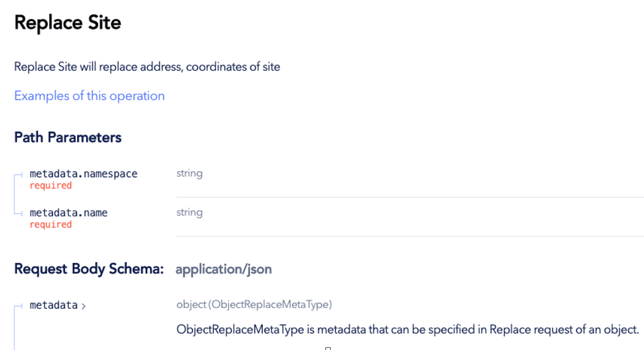Click the word object in metadata's type
This screenshot has width=644, height=350.
[x=191, y=305]
